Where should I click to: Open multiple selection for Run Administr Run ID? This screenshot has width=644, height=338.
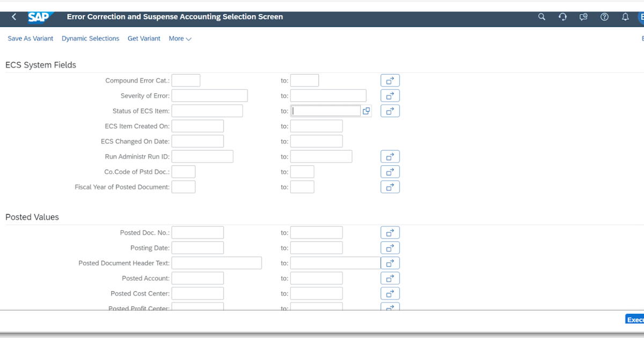[x=390, y=156]
